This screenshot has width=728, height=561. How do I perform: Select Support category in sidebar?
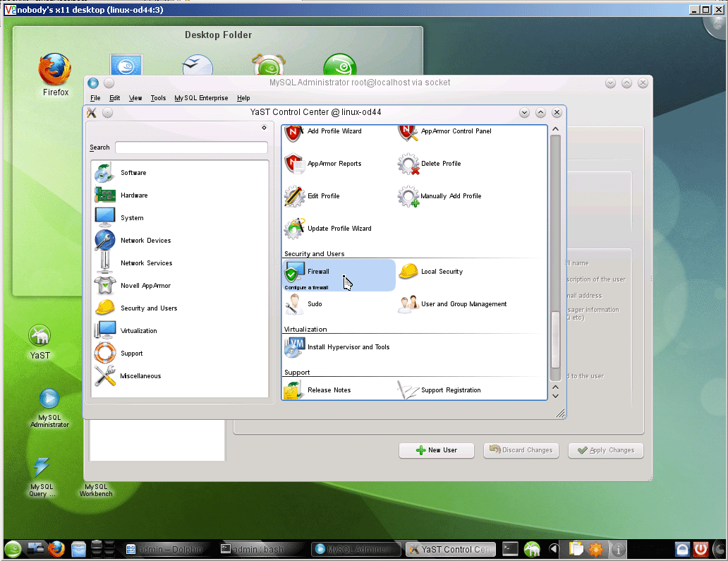click(119, 354)
